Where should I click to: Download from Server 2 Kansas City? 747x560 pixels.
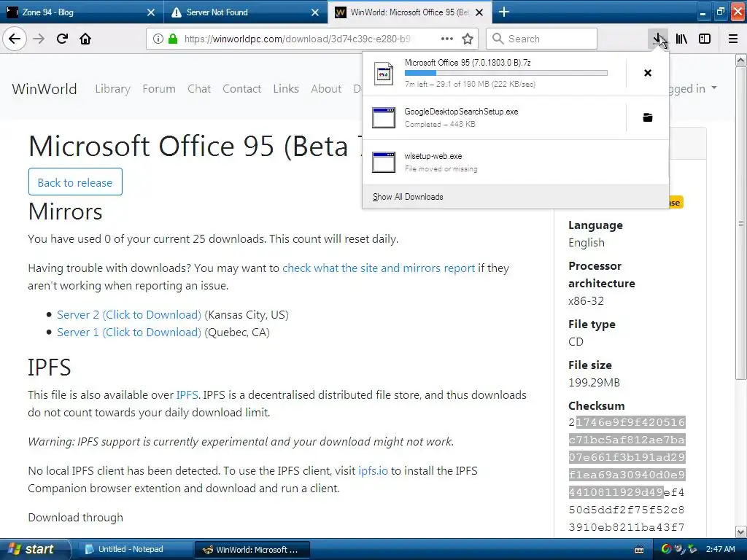pyautogui.click(x=129, y=315)
